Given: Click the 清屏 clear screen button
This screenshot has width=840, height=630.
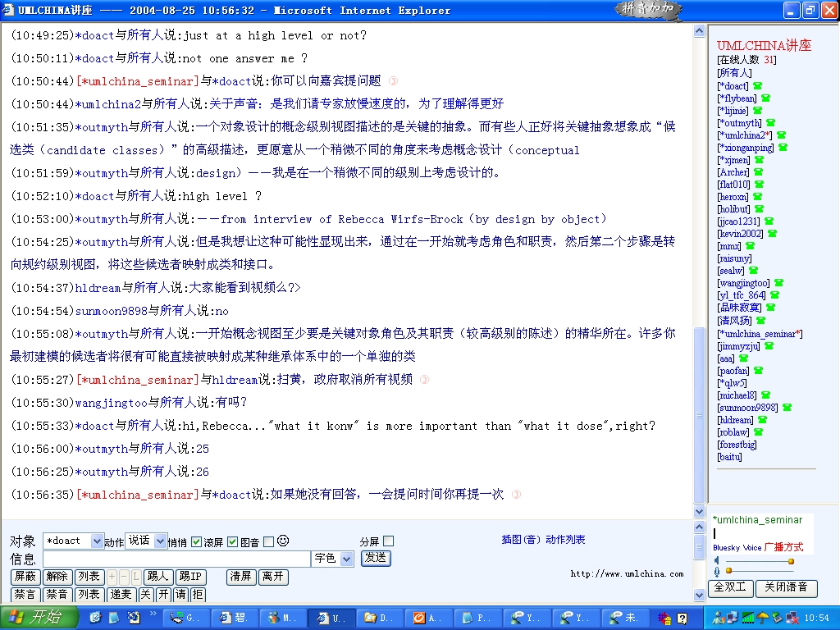Looking at the screenshot, I should (x=240, y=577).
